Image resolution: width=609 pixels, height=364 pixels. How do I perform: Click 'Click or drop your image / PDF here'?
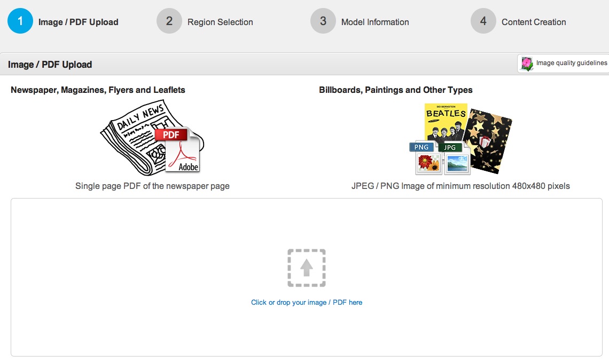click(x=307, y=302)
